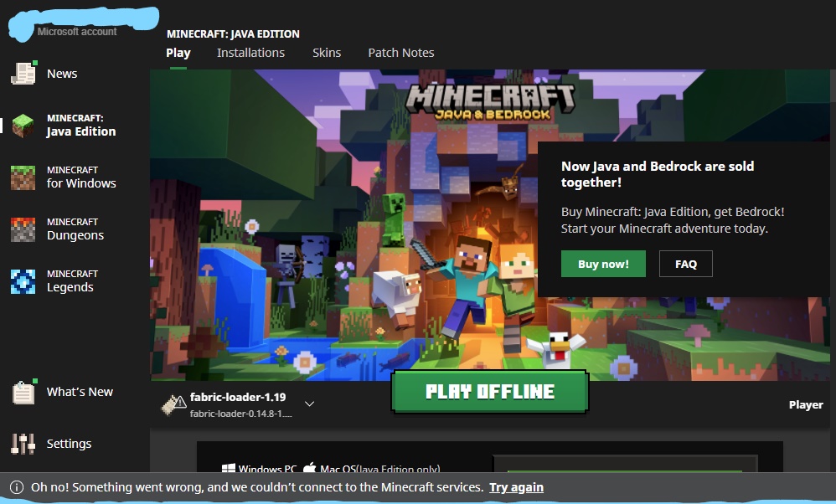Switch to the Play tab
This screenshot has width=836, height=504.
(178, 53)
